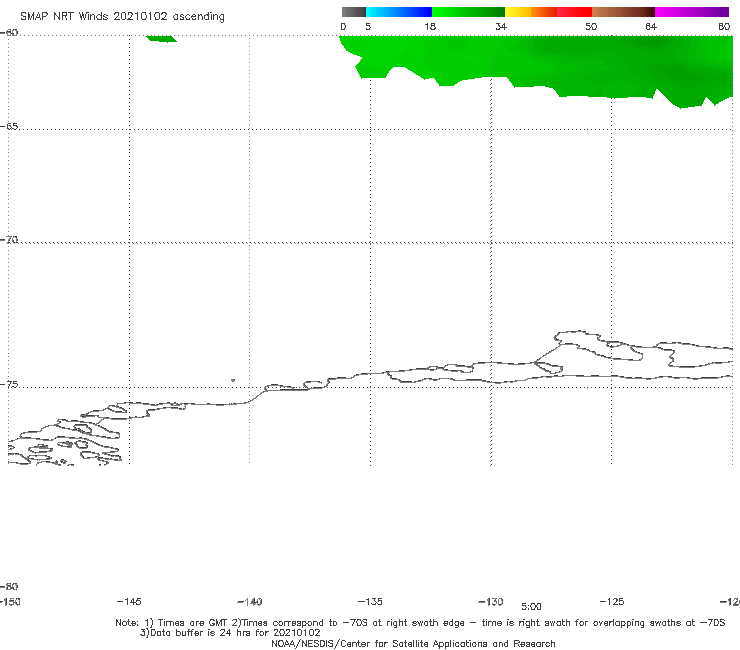
Task: Click the magenta-purple segment of the color bar
Action: [692, 12]
